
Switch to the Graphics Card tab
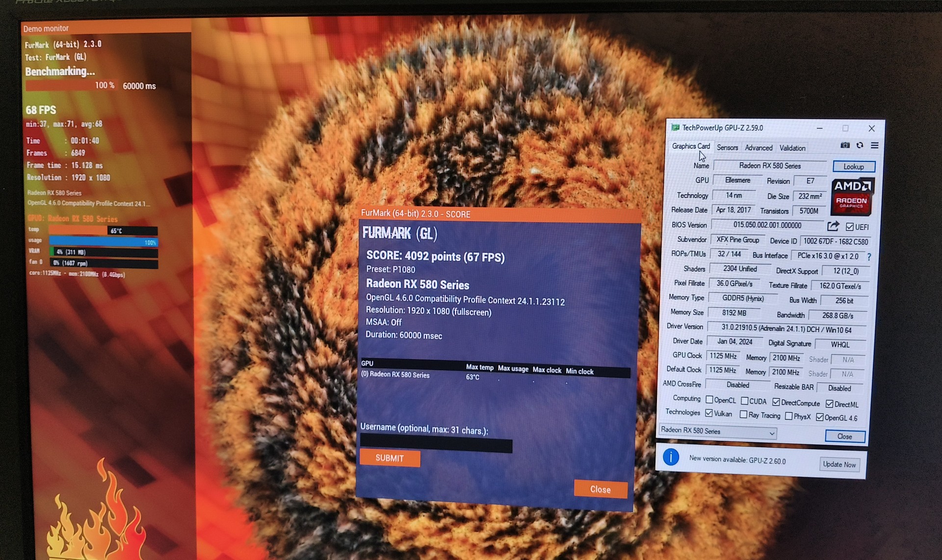tap(691, 146)
